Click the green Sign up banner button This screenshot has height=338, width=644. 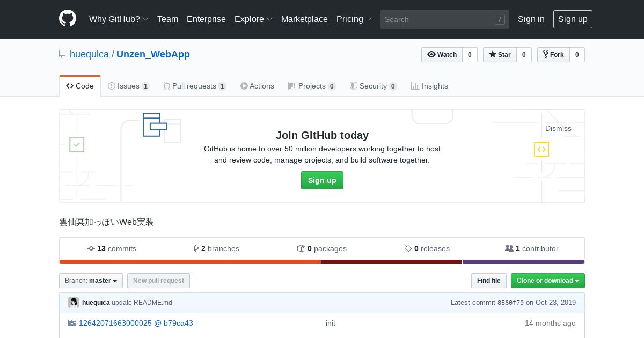click(x=322, y=180)
